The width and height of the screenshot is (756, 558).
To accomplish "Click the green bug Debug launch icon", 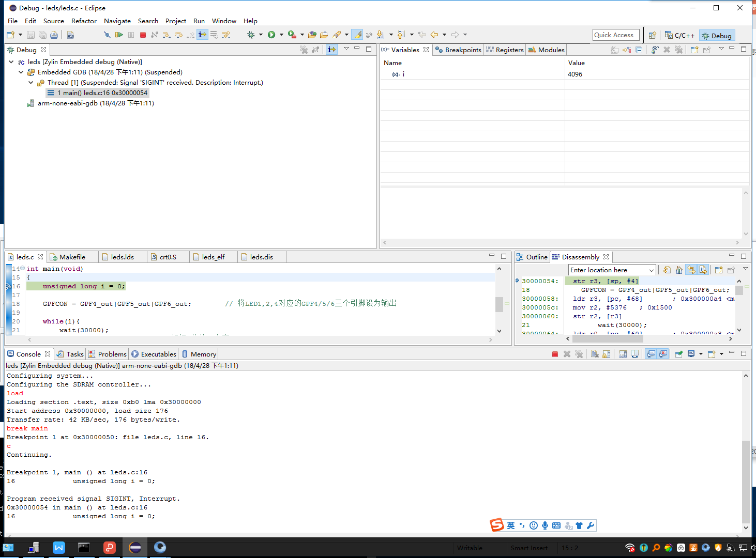I will pyautogui.click(x=251, y=35).
